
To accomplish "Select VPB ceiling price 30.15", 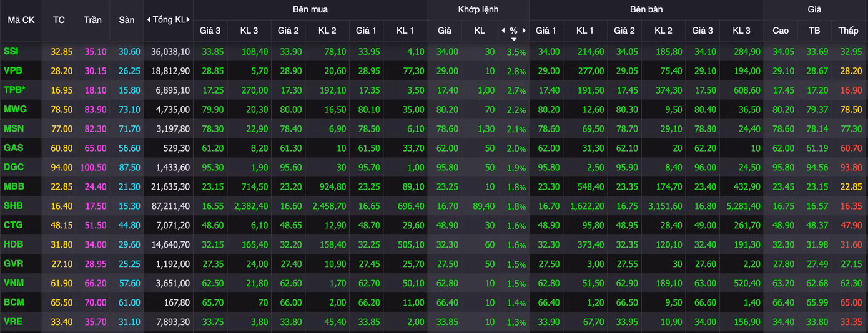I will click(96, 71).
